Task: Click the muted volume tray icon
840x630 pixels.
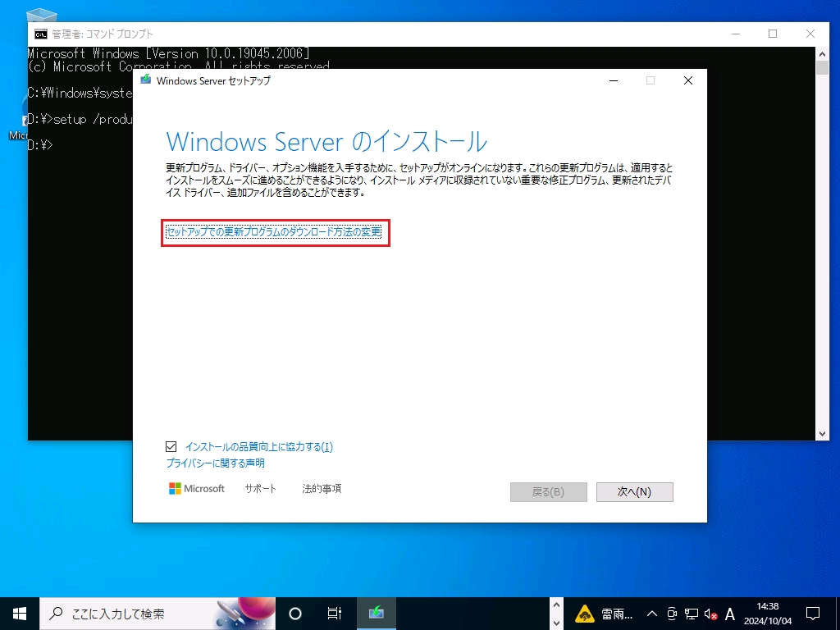Action: click(710, 614)
